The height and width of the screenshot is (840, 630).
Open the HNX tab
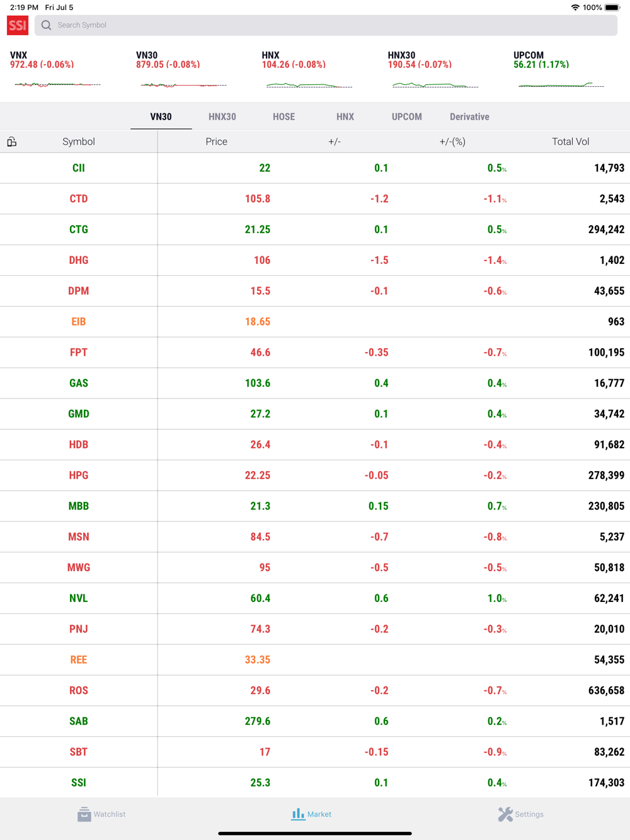coord(345,116)
